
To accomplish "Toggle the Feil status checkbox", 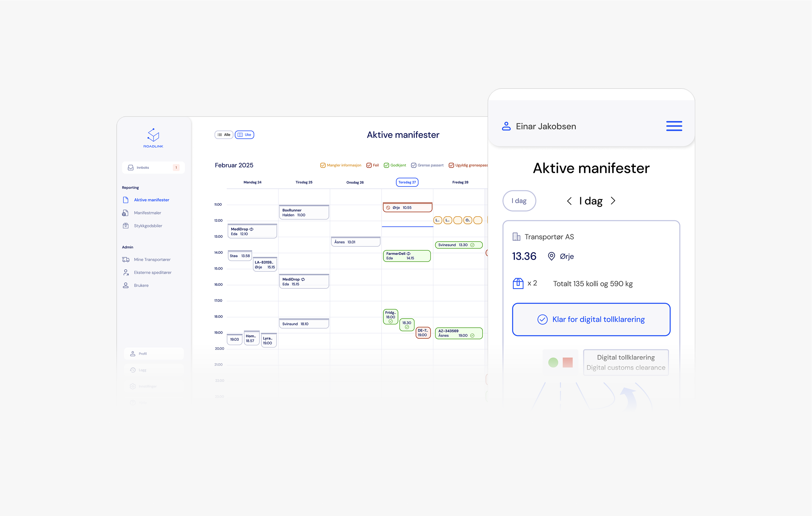I will click(x=369, y=165).
